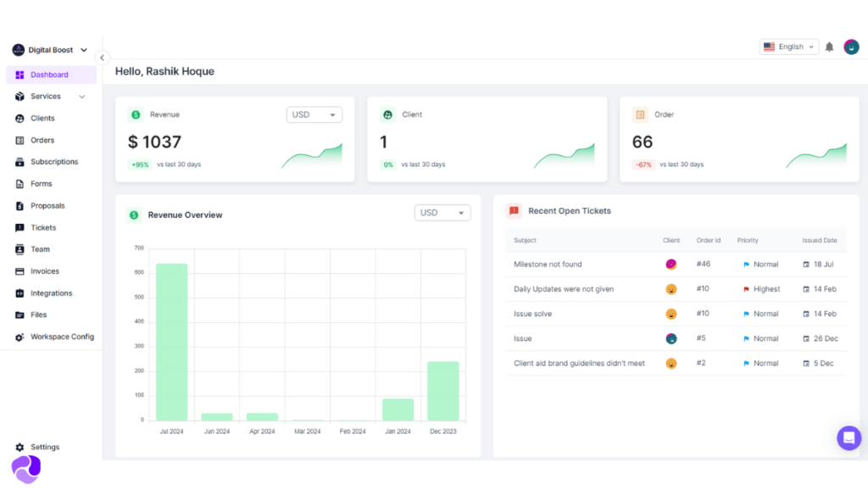Collapse the sidebar using the left chevron

[x=103, y=58]
